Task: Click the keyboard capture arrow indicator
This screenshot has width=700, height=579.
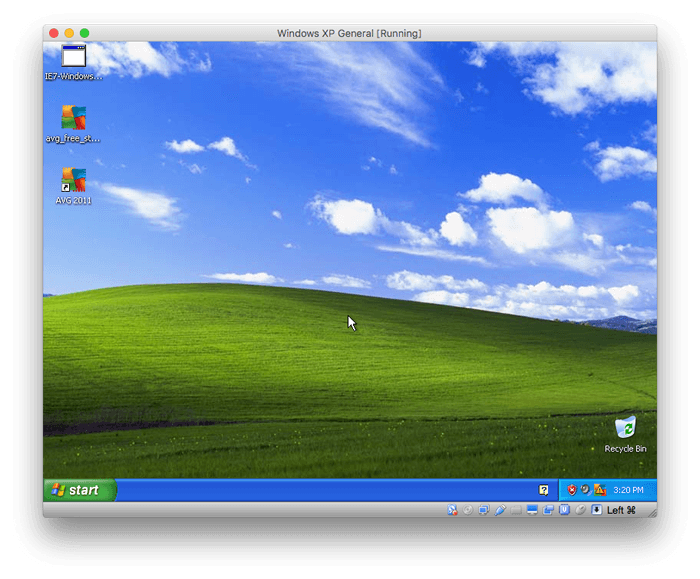Action: tap(597, 510)
